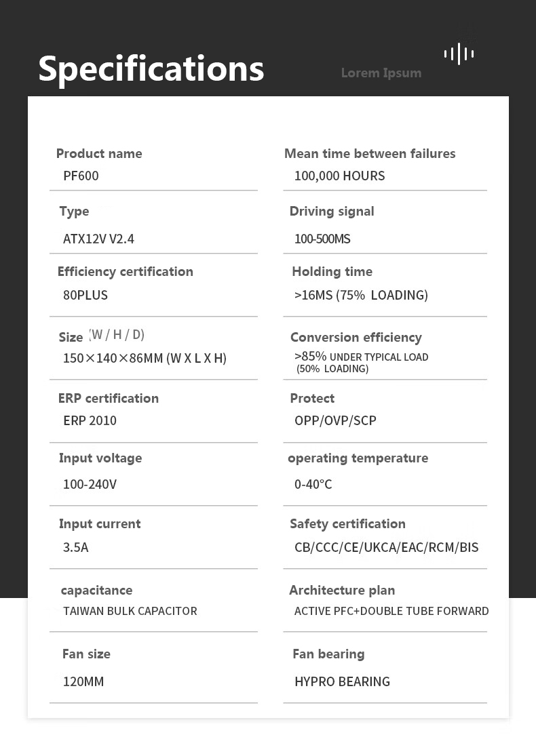Screen dimensions: 536x756
Task: Select the 100,000 HOURS value
Action: click(x=339, y=176)
